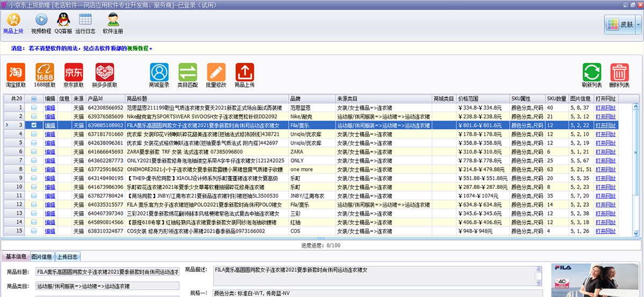This screenshot has width=644, height=297.
Task: Open 京东抓取 capture tool
Action: point(73,72)
